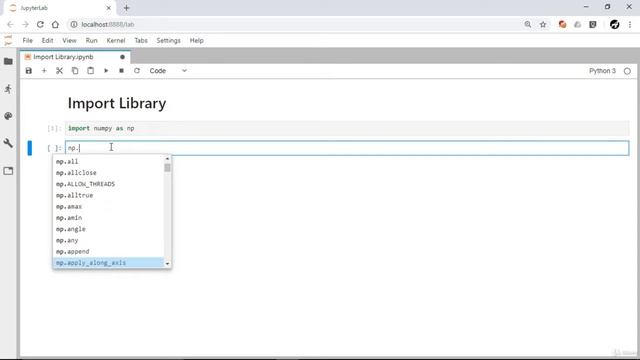Open a new browser tab
This screenshot has width=640, height=360.
click(126, 8)
